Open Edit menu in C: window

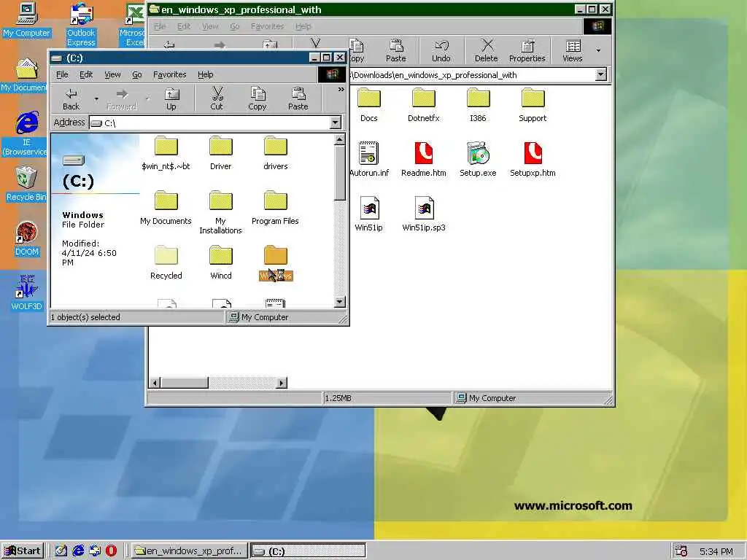point(86,74)
